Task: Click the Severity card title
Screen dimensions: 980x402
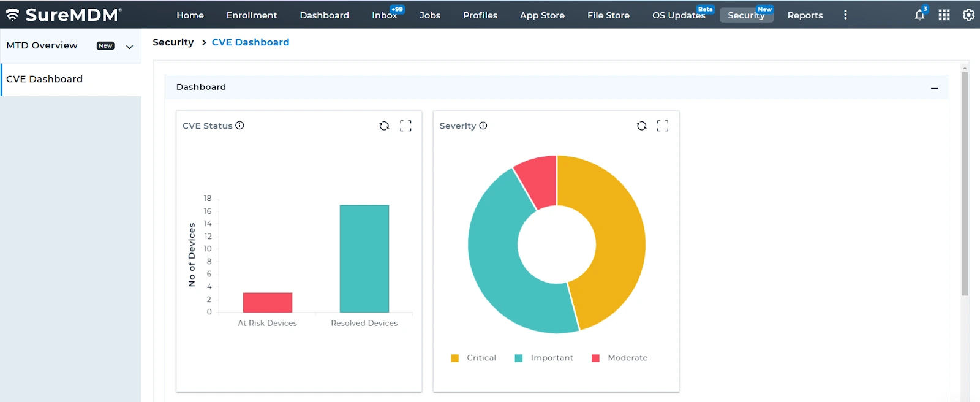Action: [458, 126]
